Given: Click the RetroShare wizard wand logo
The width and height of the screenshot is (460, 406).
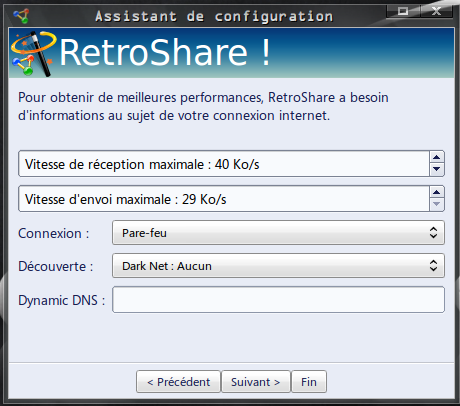Looking at the screenshot, I should coord(33,53).
